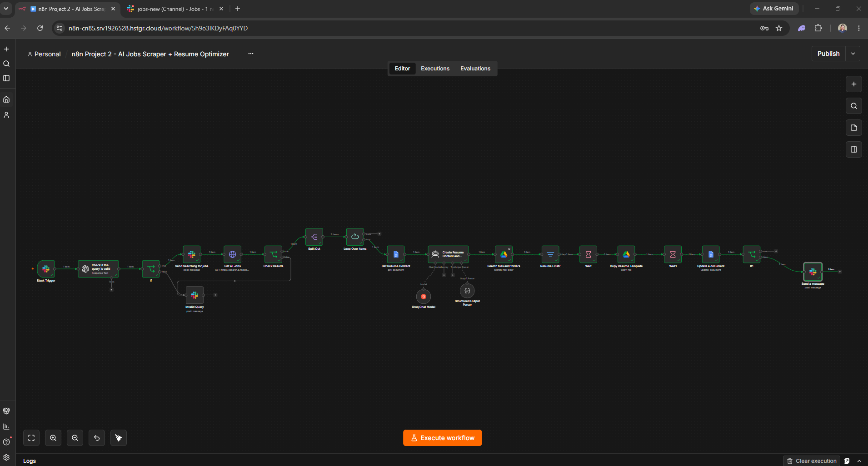This screenshot has width=868, height=466.
Task: Click the tidy up workflow icon
Action: [x=119, y=438]
